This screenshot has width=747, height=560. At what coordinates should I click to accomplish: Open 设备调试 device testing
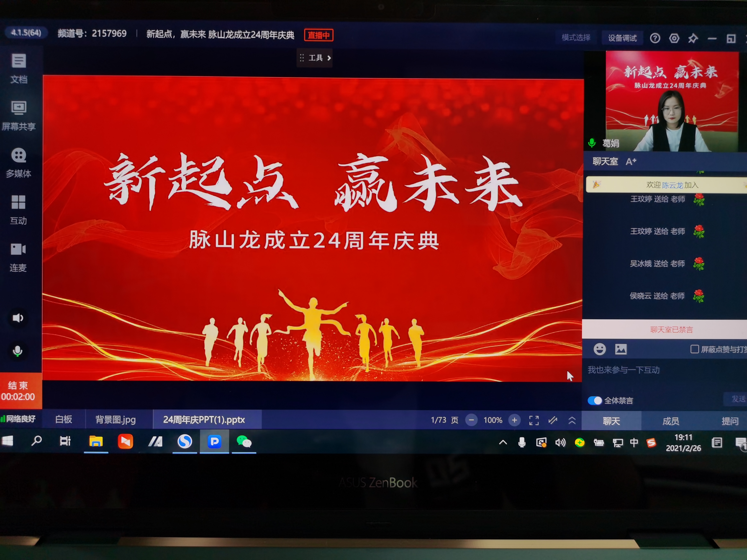[622, 38]
